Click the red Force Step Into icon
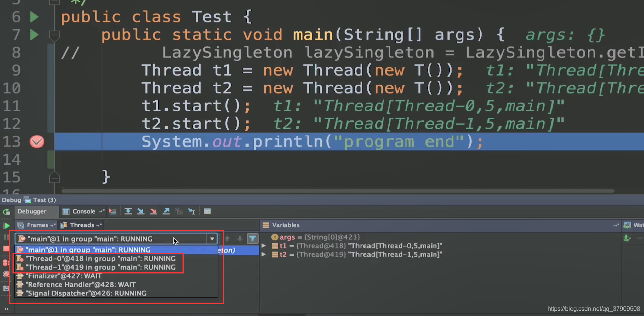Viewport: 644px width, 316px height. tap(153, 211)
